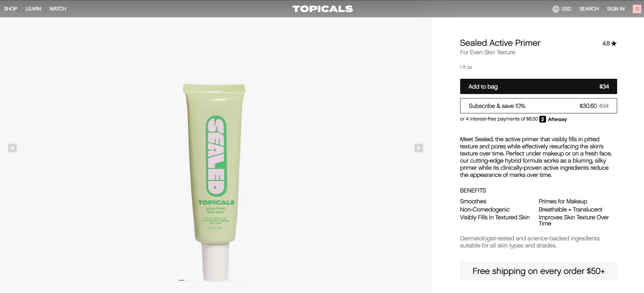Screen dimensions: 644x293
Task: Open the SHOP menu
Action: tap(11, 9)
